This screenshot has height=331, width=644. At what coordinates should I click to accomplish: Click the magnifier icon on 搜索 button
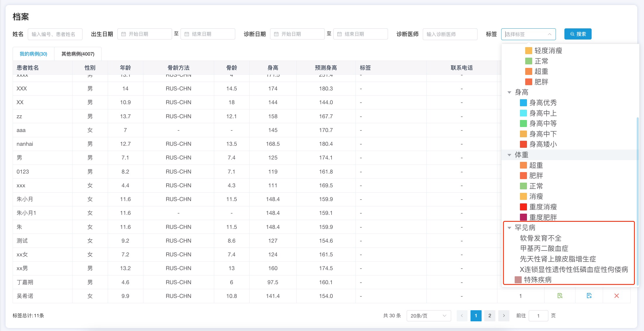tap(572, 34)
